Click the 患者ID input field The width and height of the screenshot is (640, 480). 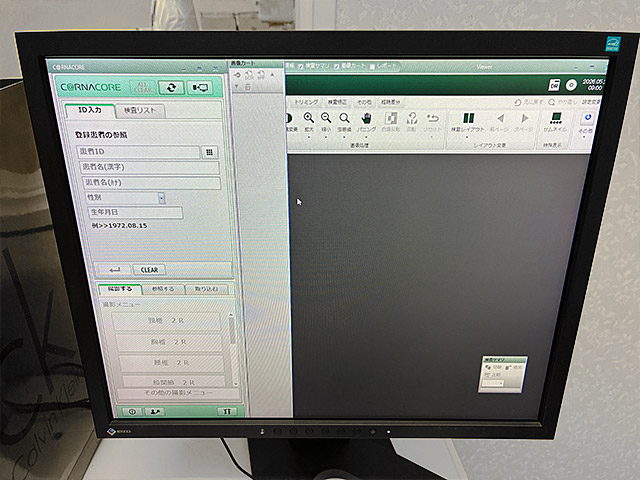point(138,151)
